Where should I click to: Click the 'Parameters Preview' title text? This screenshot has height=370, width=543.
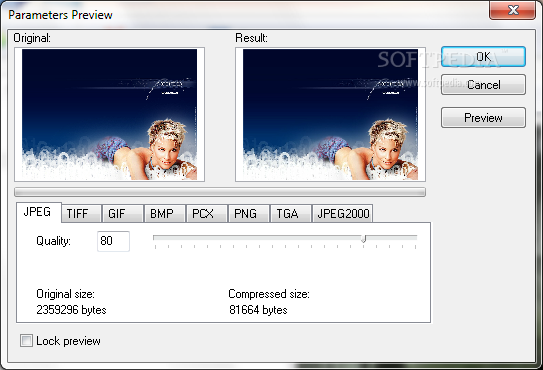(x=60, y=15)
